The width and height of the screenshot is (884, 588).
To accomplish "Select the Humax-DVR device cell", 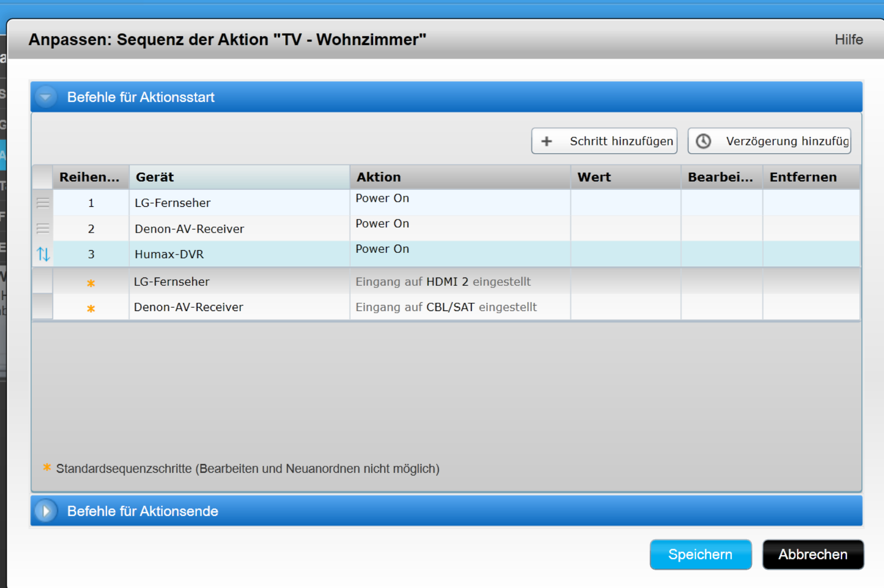I will (169, 255).
